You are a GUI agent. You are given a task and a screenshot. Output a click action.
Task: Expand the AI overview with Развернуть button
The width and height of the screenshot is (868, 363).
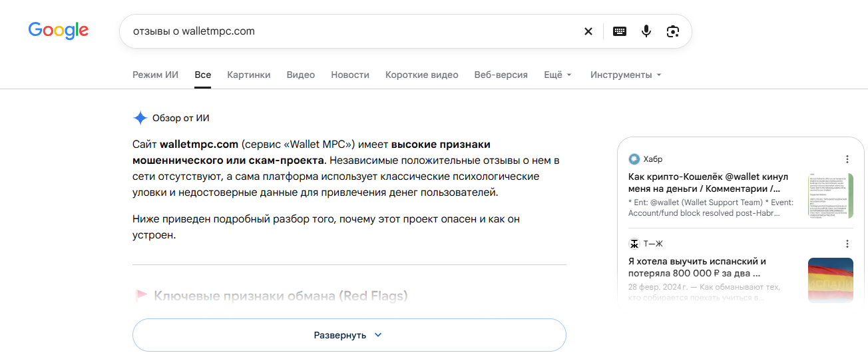(349, 335)
